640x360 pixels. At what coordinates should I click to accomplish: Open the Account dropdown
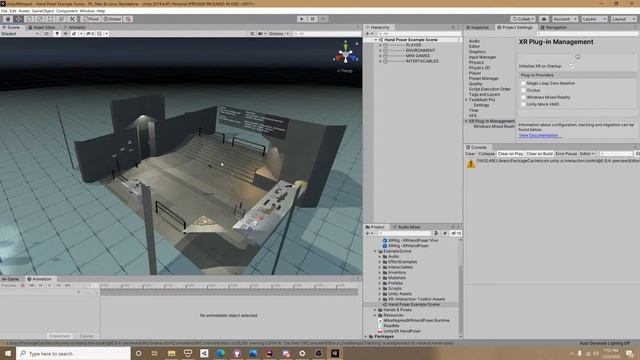[x=564, y=19]
